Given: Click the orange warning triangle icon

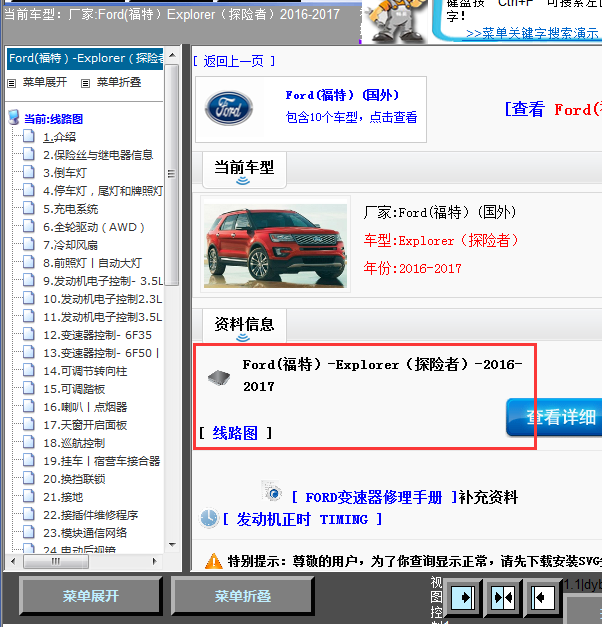Looking at the screenshot, I should (214, 561).
